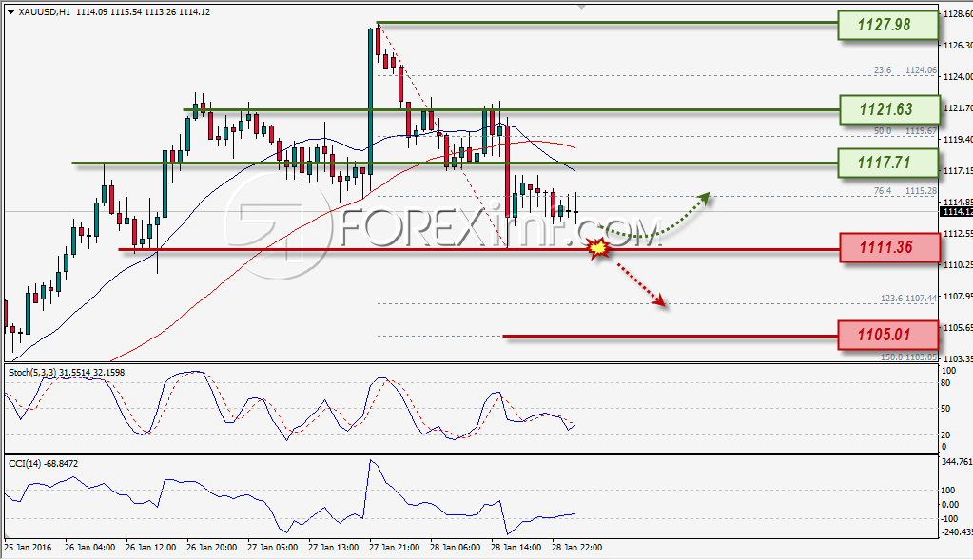Click CCI scale value 344.761
Viewport: 973px width, 560px height.
coord(957,462)
